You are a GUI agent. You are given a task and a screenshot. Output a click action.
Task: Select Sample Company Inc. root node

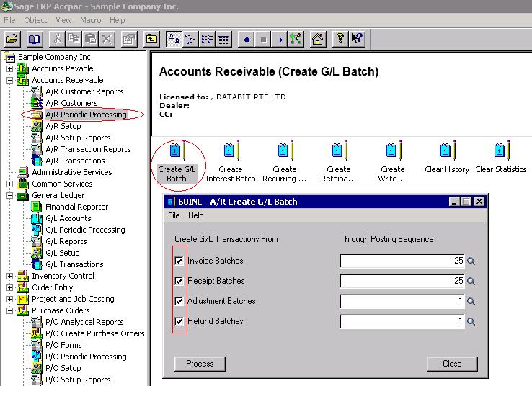56,57
